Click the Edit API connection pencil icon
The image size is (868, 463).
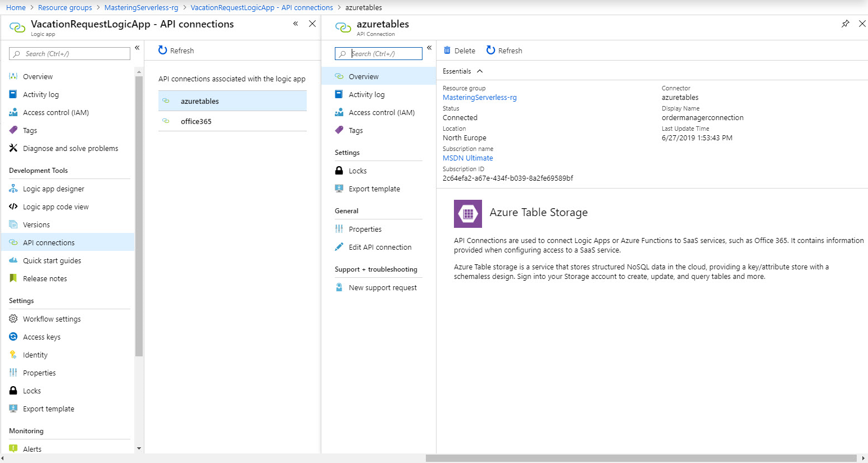pos(339,247)
